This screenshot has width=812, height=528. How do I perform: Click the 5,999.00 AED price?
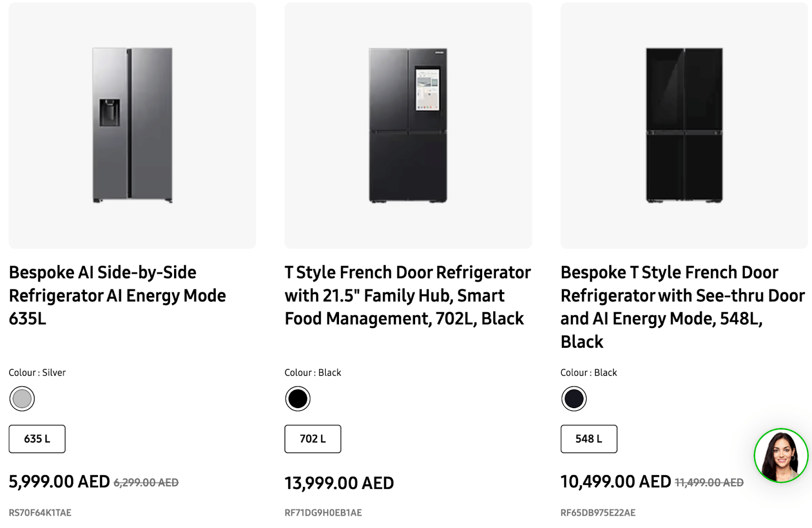coord(59,481)
